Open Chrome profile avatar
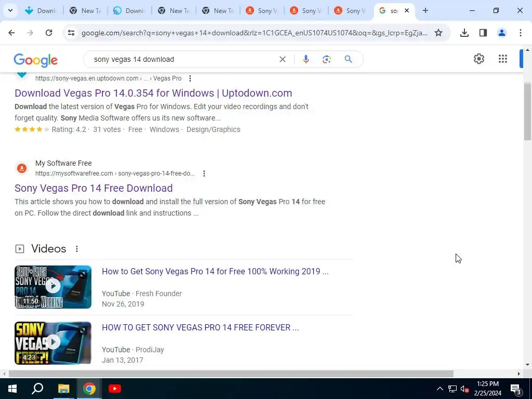Screen dimensions: 532x399 coord(501,33)
